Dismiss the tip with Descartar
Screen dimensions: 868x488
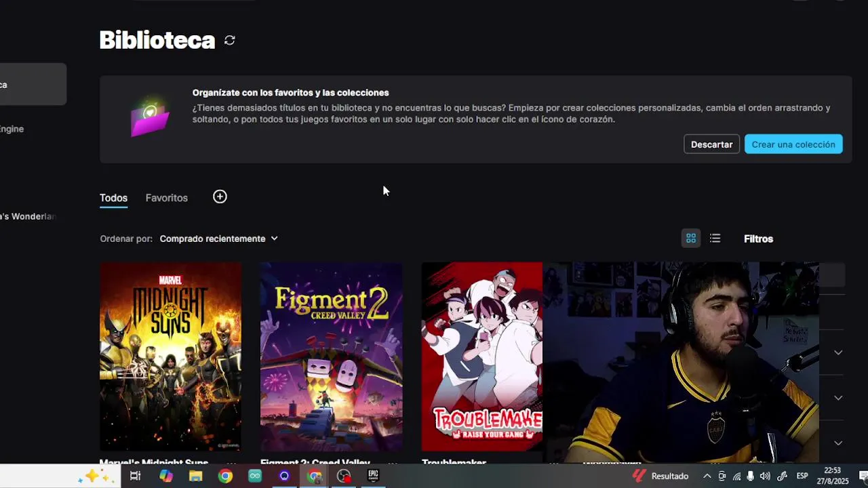(711, 144)
